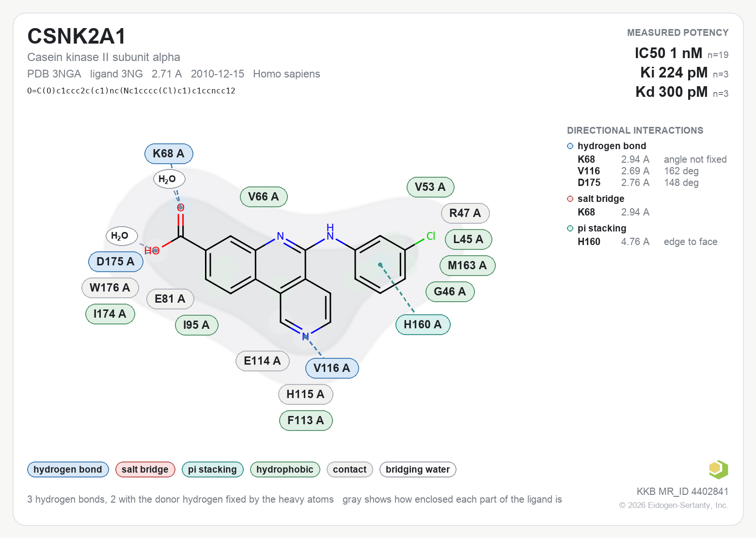The height and width of the screenshot is (538, 756).
Task: Click the SMILES string under the header
Action: 131,91
